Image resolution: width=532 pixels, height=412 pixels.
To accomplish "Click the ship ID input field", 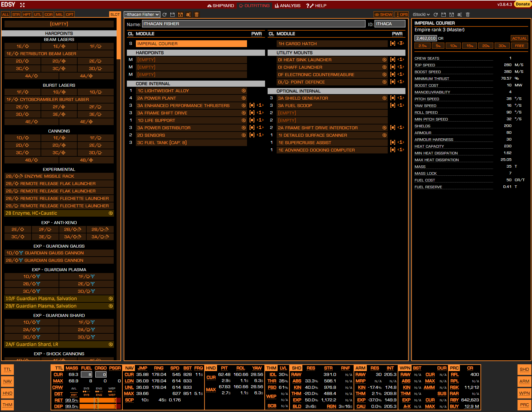I will point(390,24).
